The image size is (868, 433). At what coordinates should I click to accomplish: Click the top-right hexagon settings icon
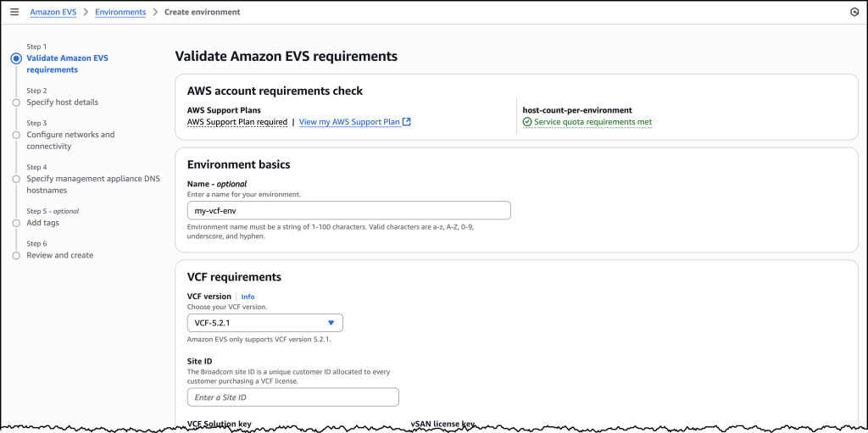853,12
